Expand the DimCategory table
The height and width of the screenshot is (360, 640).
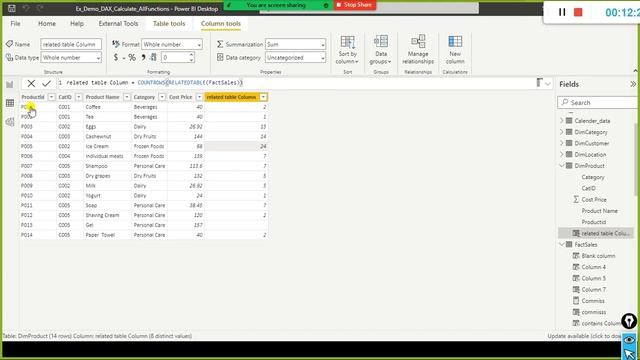click(x=562, y=132)
